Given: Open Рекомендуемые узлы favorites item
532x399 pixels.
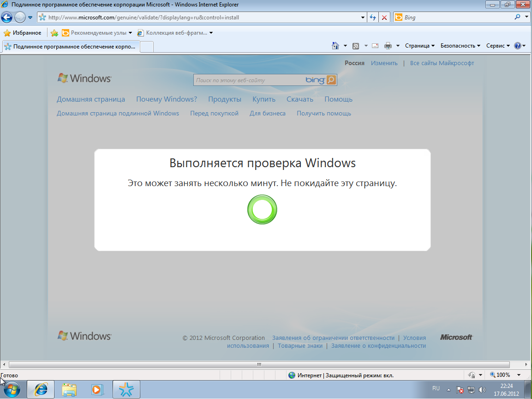Looking at the screenshot, I should click(x=97, y=33).
